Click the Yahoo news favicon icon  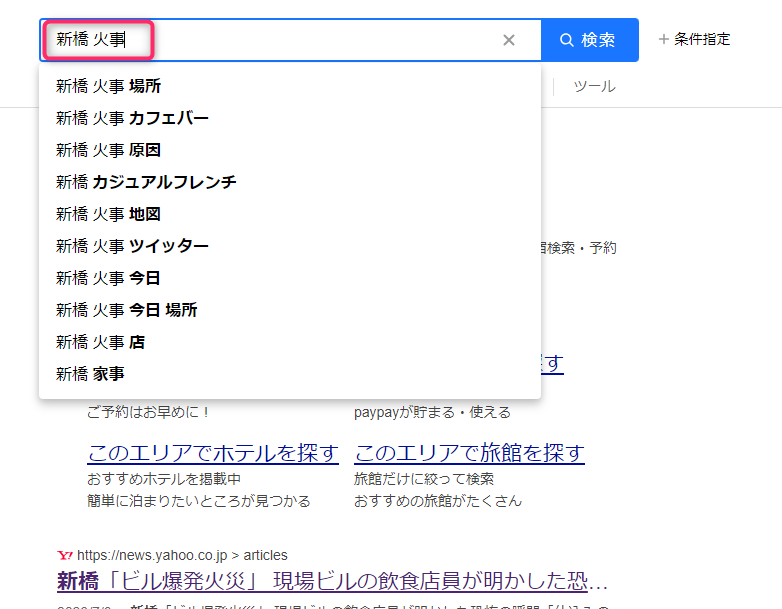click(x=64, y=555)
